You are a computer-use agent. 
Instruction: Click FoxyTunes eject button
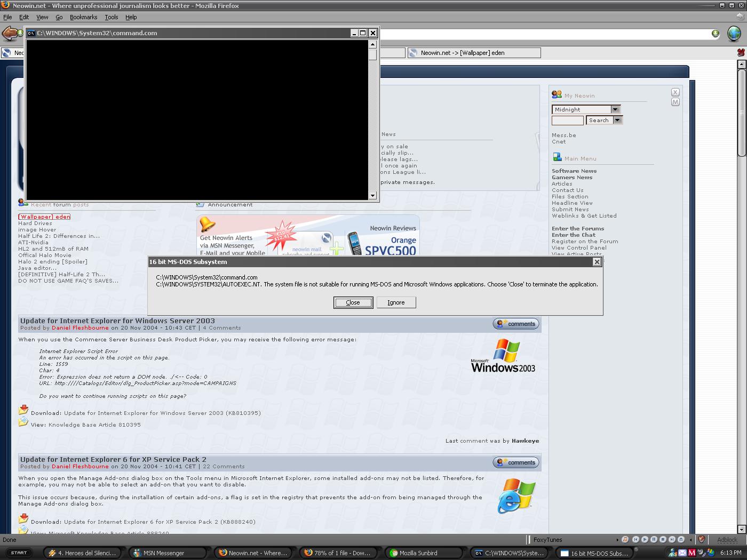tap(681, 540)
